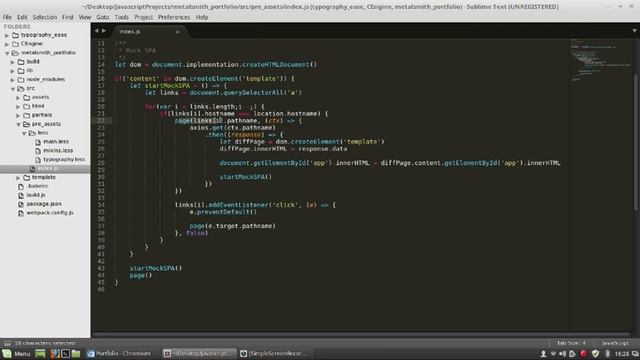Open the network tray icon
The height and width of the screenshot is (360, 640).
pyautogui.click(x=553, y=354)
